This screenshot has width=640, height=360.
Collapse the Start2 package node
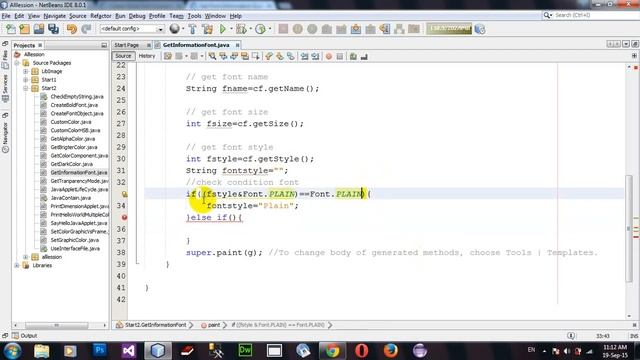[26, 88]
